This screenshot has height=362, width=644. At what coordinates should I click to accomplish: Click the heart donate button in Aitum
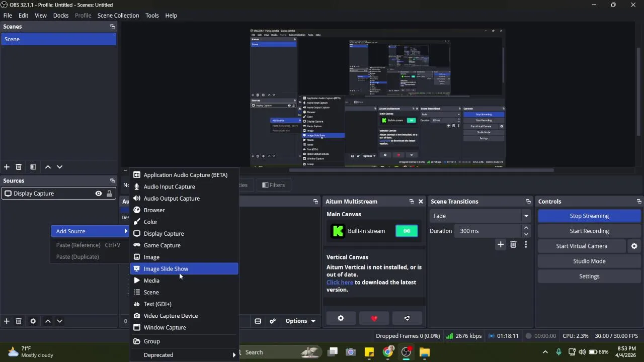pos(374,318)
